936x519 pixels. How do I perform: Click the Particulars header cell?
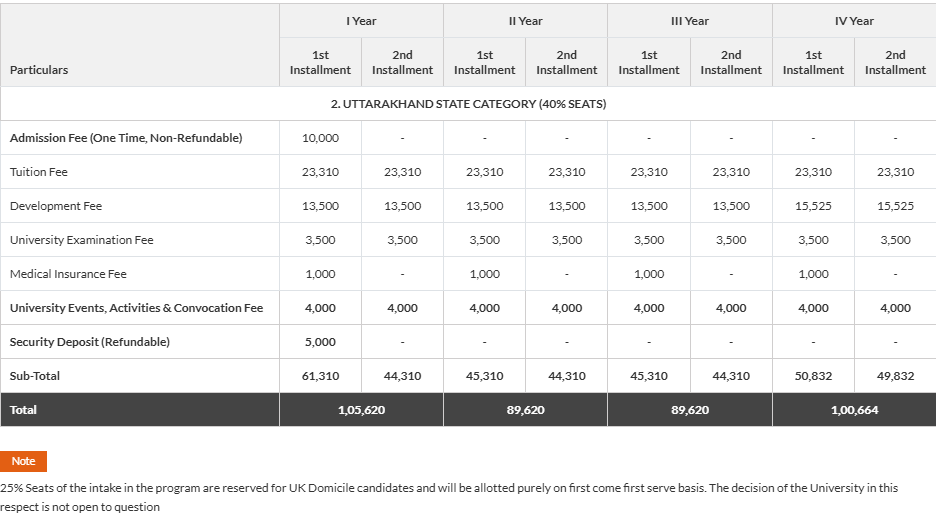coord(39,70)
